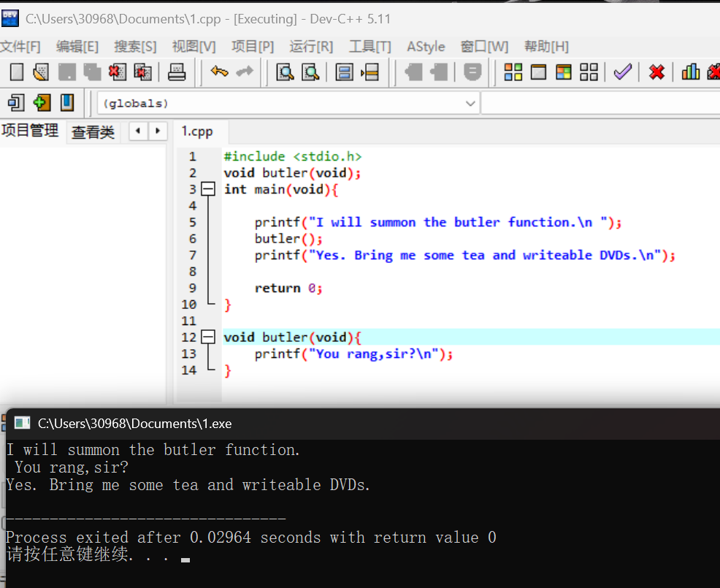This screenshot has width=720, height=588.
Task: Click the Redo arrow icon
Action: click(245, 72)
